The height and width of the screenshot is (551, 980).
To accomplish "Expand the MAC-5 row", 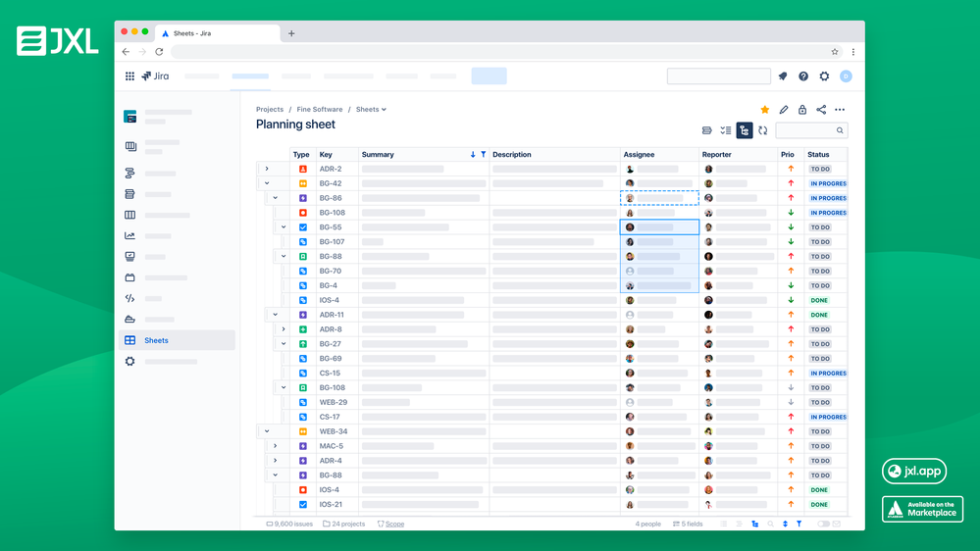I will pyautogui.click(x=275, y=446).
